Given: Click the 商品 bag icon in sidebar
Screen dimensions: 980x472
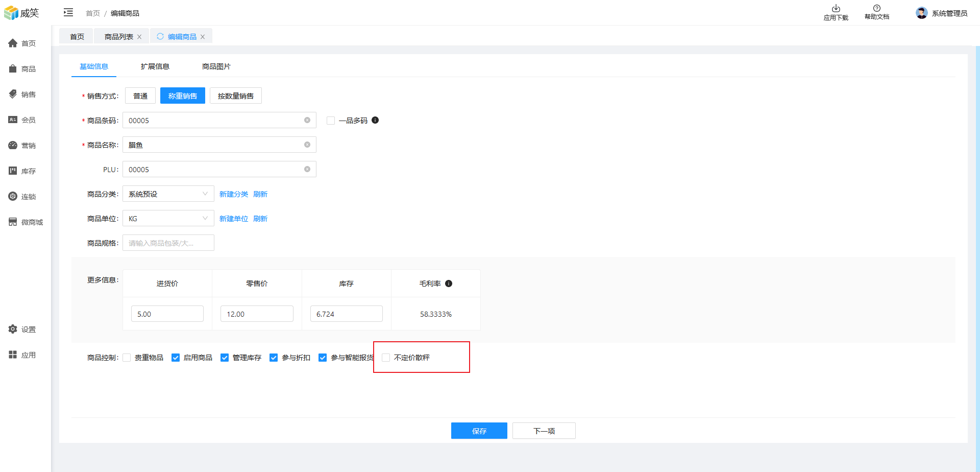Looking at the screenshot, I should point(13,69).
